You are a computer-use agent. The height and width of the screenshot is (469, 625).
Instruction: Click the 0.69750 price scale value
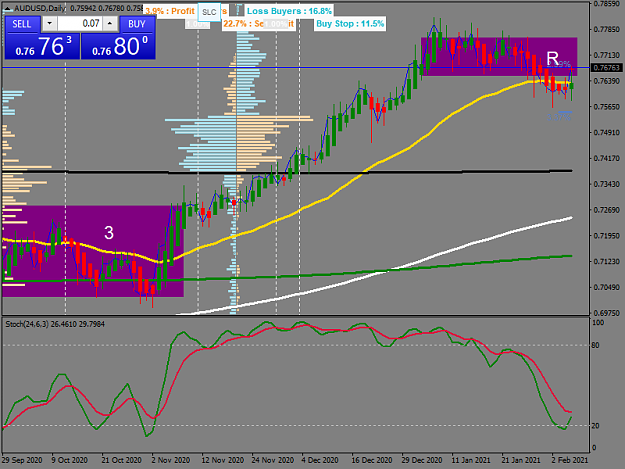tap(607, 313)
